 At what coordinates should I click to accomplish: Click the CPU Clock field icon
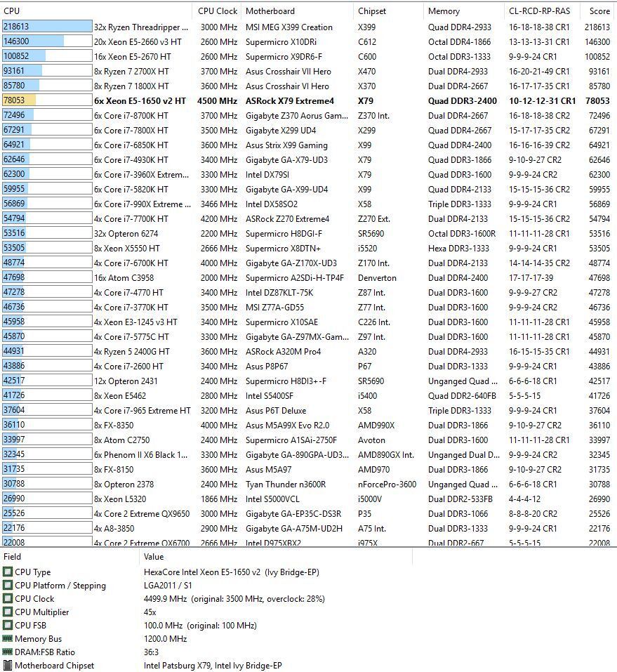coord(7,599)
